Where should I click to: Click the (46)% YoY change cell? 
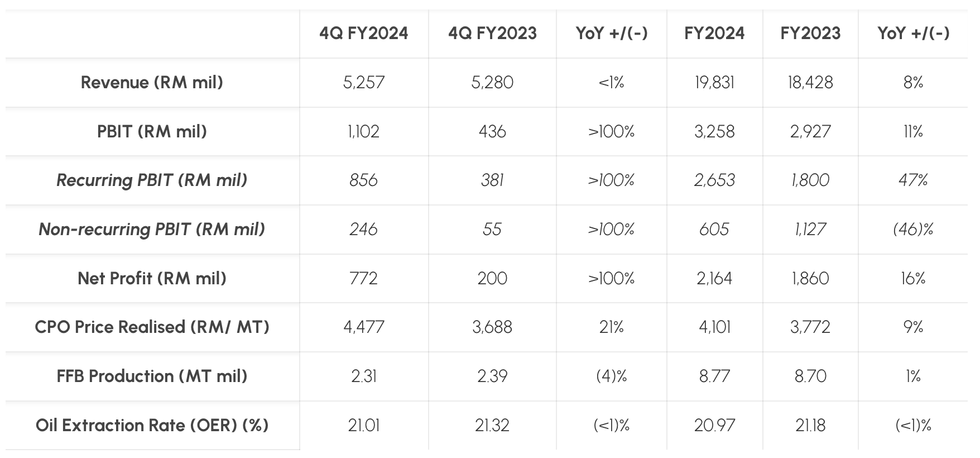click(913, 230)
